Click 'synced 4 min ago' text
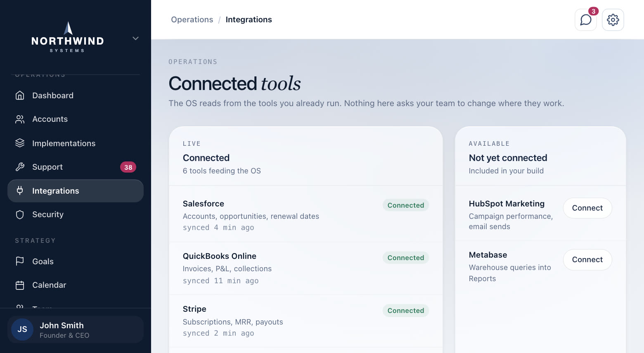The height and width of the screenshot is (353, 644). [218, 227]
